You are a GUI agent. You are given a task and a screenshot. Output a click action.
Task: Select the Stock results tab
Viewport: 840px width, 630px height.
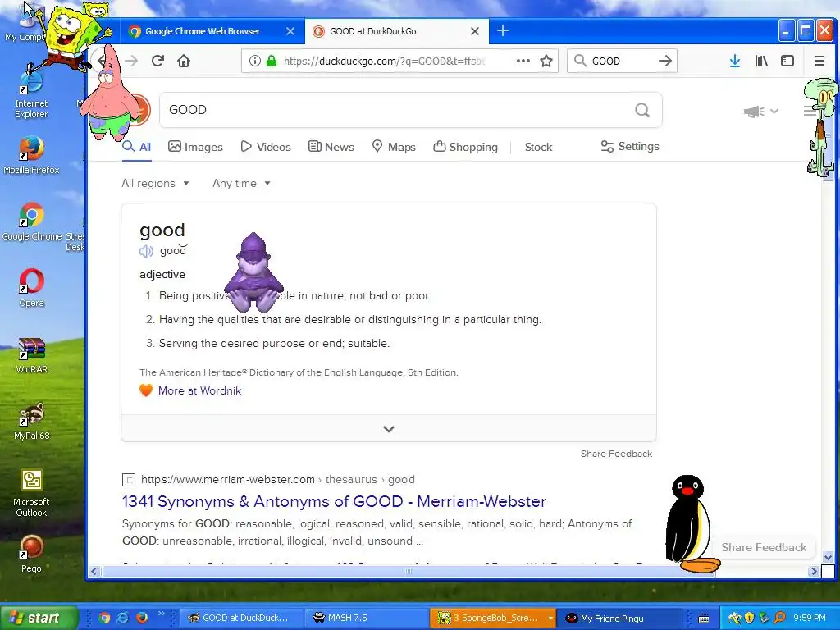tap(538, 147)
